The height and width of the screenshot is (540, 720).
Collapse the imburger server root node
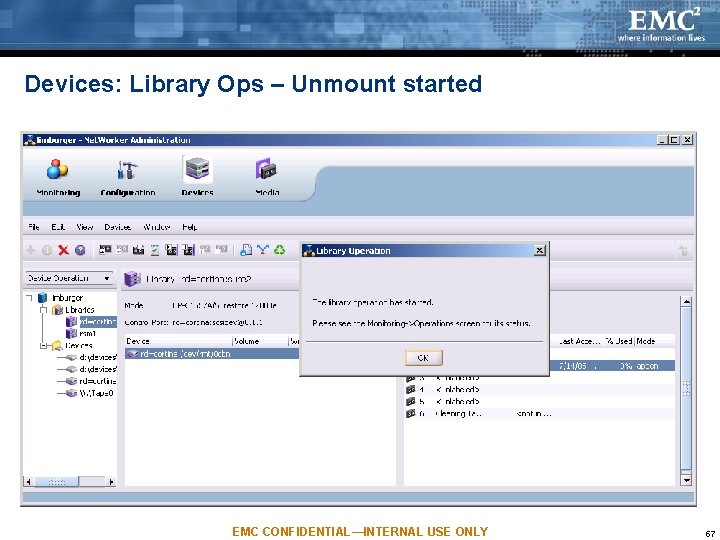(x=29, y=298)
